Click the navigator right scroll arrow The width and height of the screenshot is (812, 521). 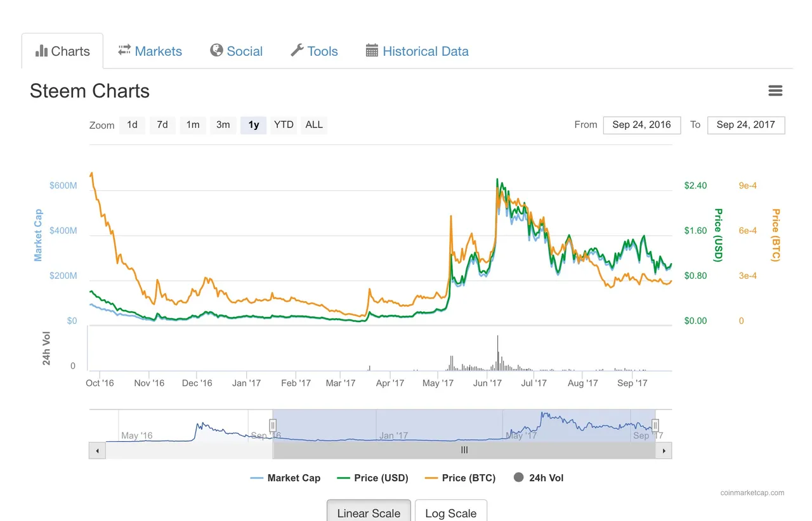[x=664, y=451]
